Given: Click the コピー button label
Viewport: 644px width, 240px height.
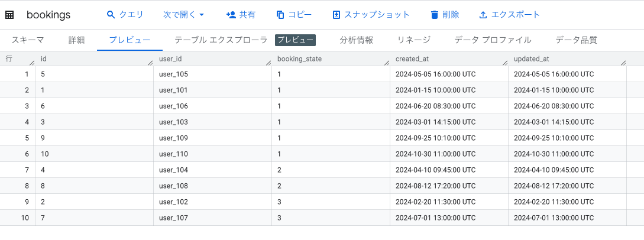Looking at the screenshot, I should click(300, 15).
